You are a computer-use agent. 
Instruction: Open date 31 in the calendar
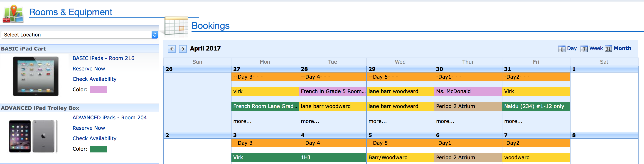pyautogui.click(x=507, y=69)
